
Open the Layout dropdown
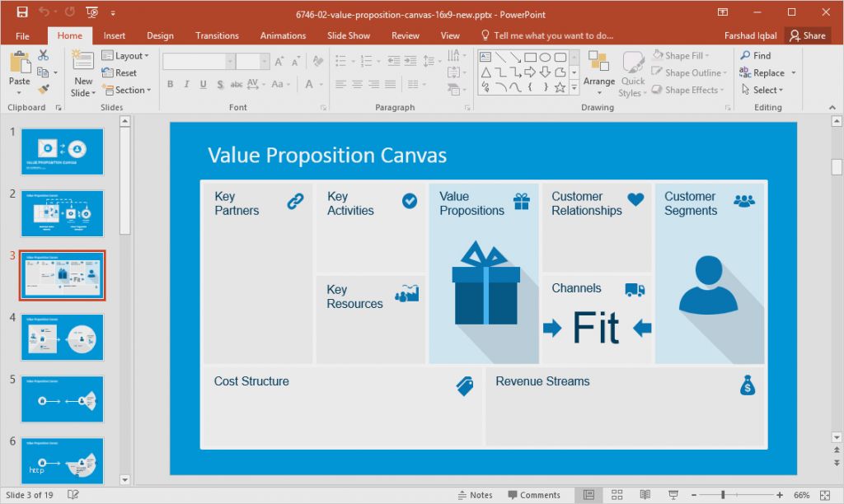pyautogui.click(x=126, y=55)
